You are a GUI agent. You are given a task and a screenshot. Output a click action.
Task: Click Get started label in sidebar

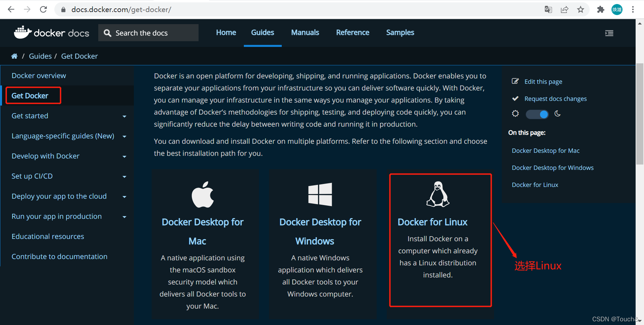tap(30, 116)
